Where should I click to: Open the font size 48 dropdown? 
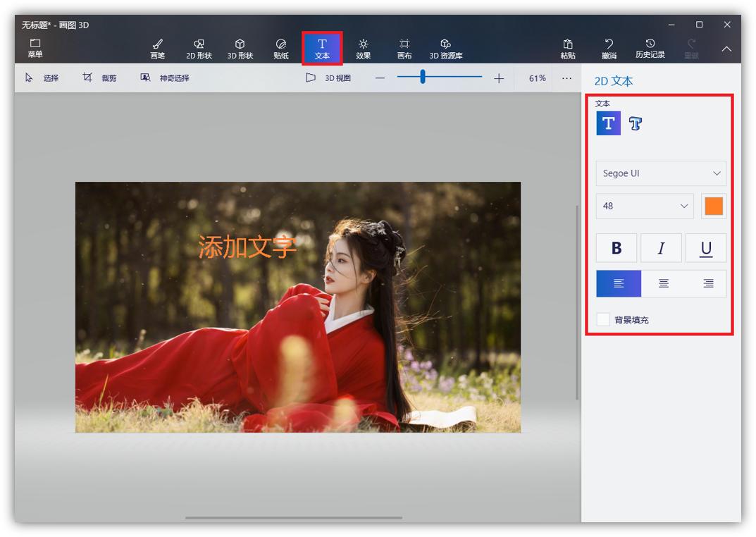[x=645, y=206]
